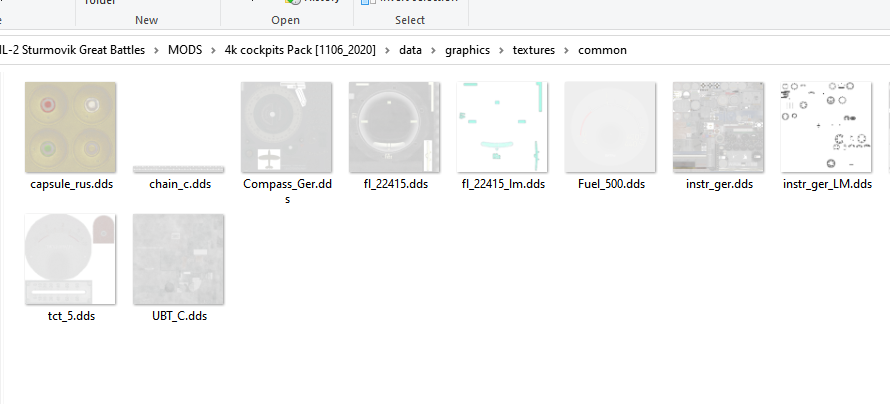The width and height of the screenshot is (890, 404).
Task: Select the Compass_Ger.dds thumbnail image
Action: (286, 127)
